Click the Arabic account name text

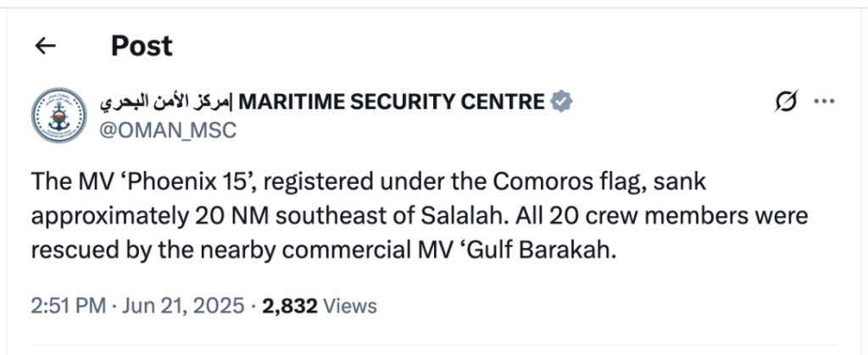click(x=167, y=102)
